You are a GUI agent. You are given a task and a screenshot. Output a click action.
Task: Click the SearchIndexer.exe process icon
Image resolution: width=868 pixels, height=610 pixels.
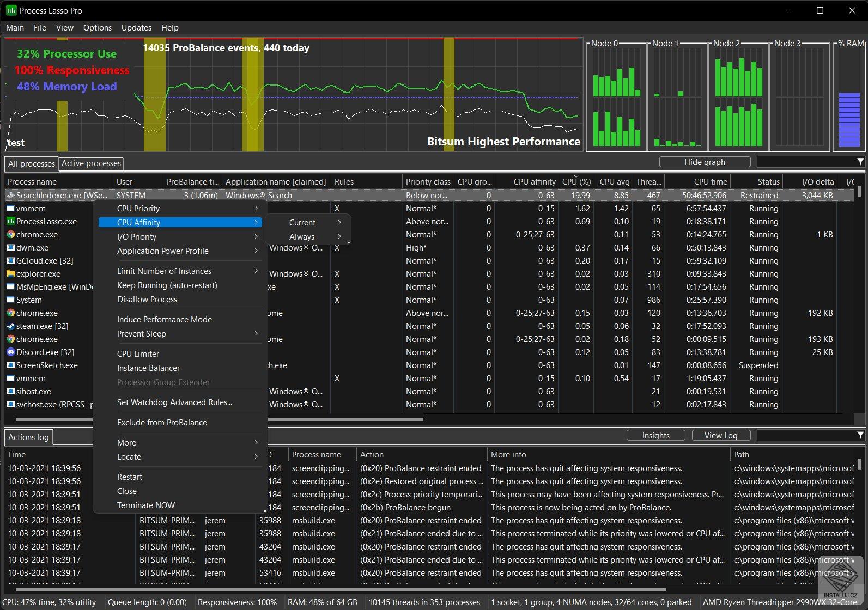10,195
